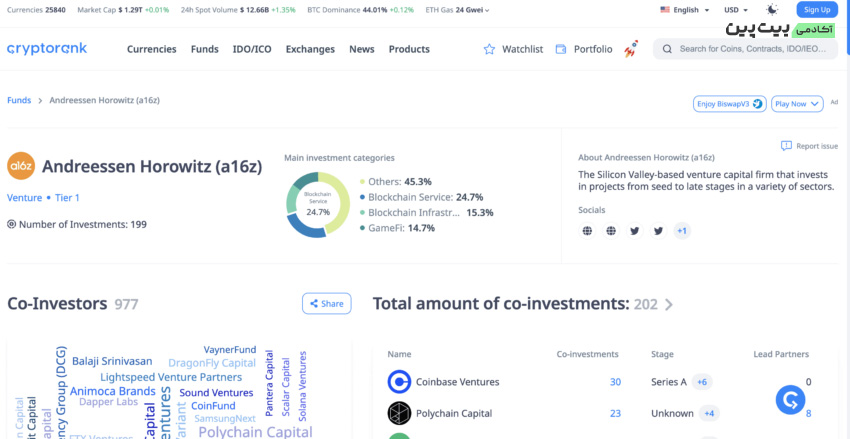Select the GameFi legend color dot
This screenshot has width=850, height=439.
(362, 229)
